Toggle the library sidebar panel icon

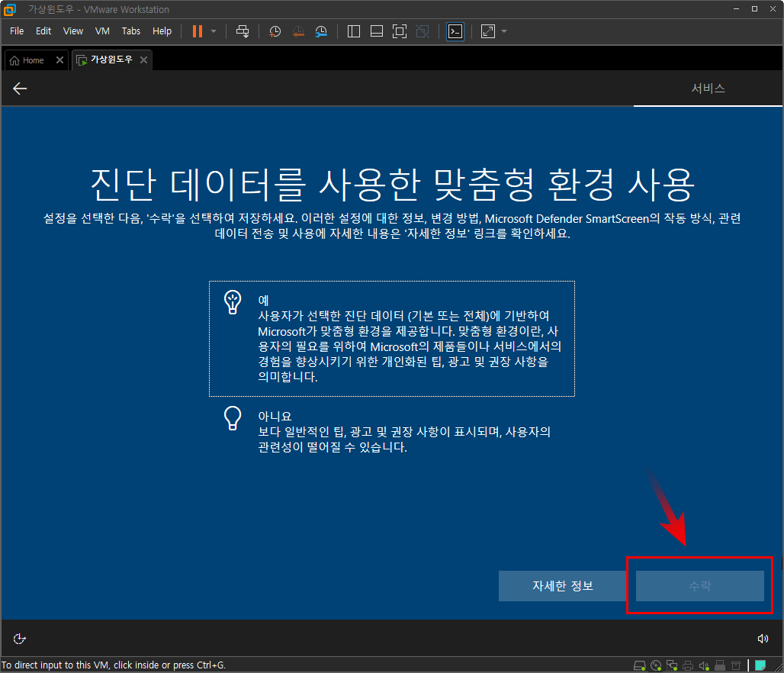click(354, 31)
